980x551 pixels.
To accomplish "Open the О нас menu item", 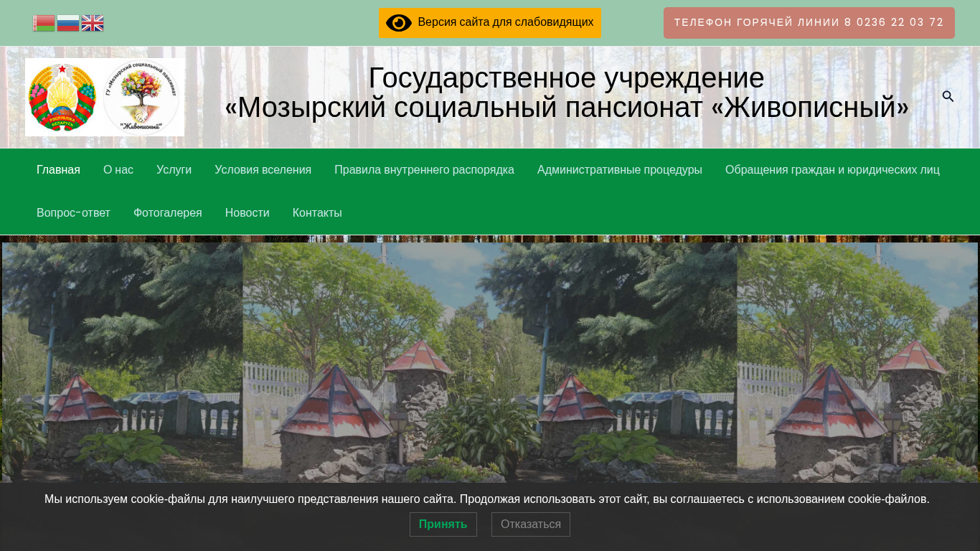I will pos(118,170).
